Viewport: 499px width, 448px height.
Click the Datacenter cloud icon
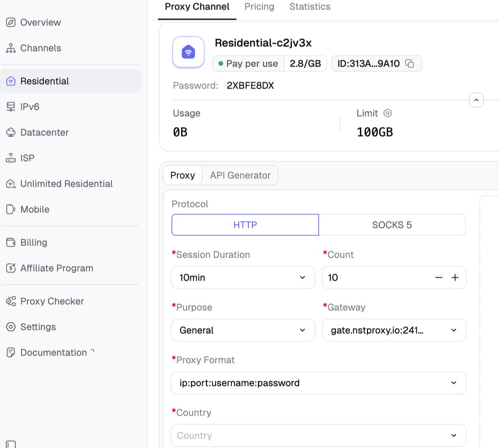11,133
